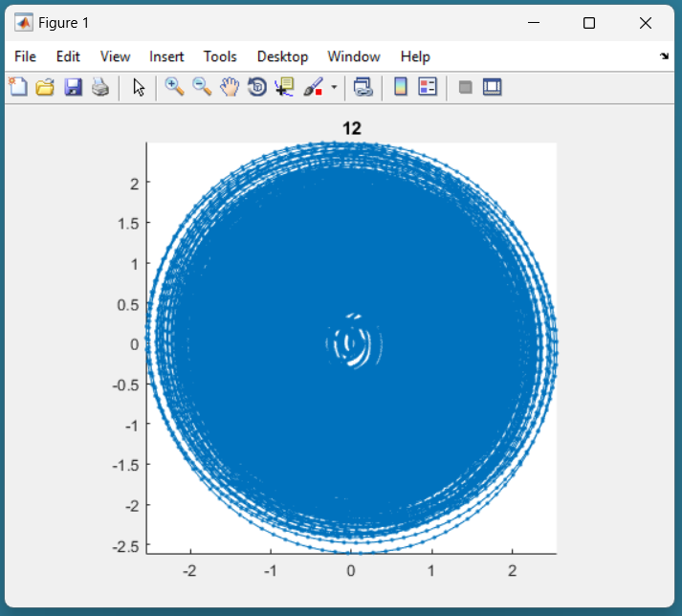The width and height of the screenshot is (682, 616).
Task: Click the Hide Plot Tools icon
Action: click(x=466, y=87)
